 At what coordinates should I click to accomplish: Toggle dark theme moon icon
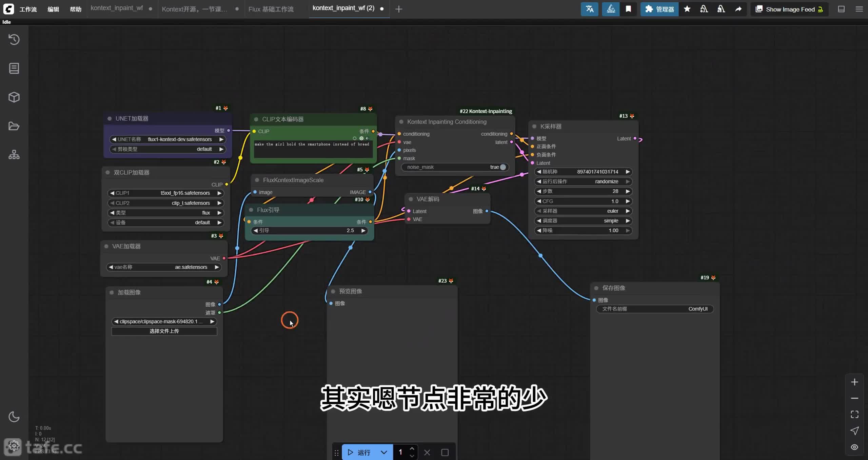(14, 417)
